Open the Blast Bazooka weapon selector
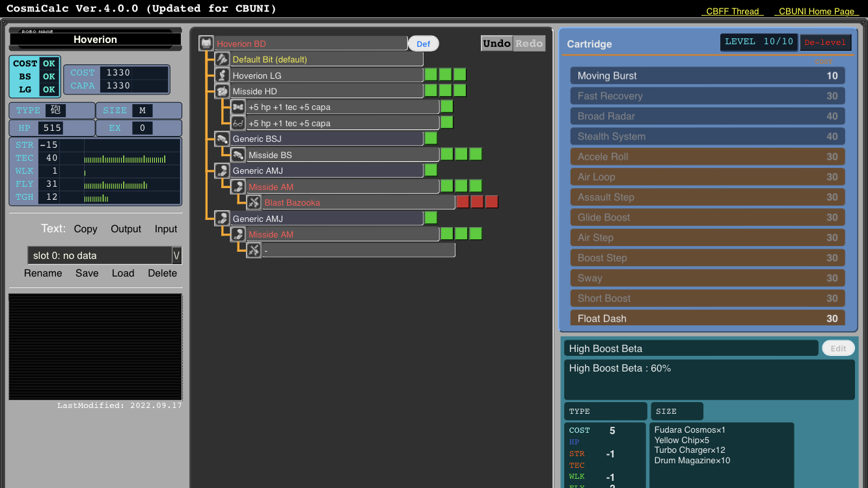The image size is (868, 488). pos(359,202)
